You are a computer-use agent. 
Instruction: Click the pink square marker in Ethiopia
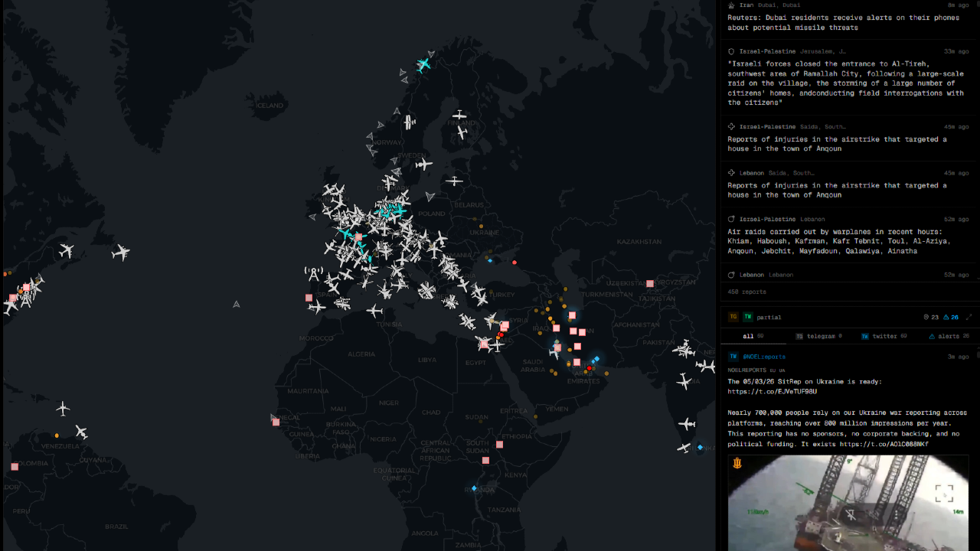pyautogui.click(x=499, y=445)
